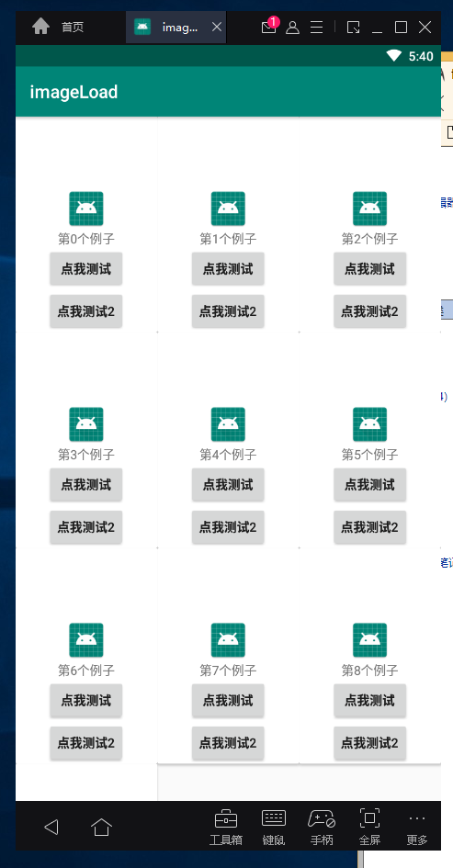The image size is (453, 868).
Task: Click the Android home button at bottom
Action: (101, 827)
